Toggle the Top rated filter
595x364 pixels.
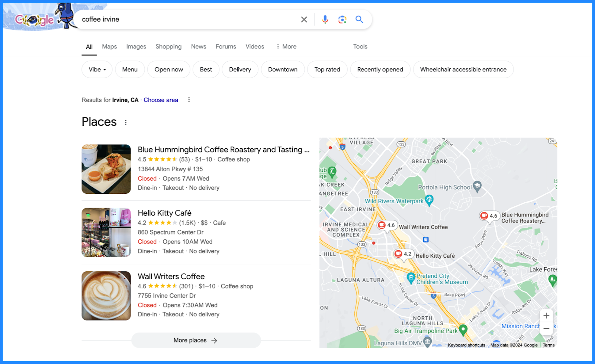327,70
